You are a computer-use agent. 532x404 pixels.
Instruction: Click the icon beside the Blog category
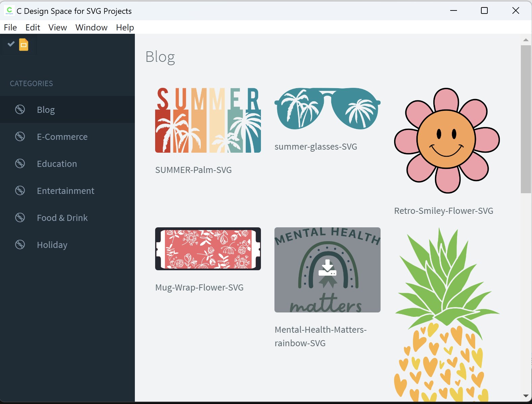pyautogui.click(x=20, y=109)
